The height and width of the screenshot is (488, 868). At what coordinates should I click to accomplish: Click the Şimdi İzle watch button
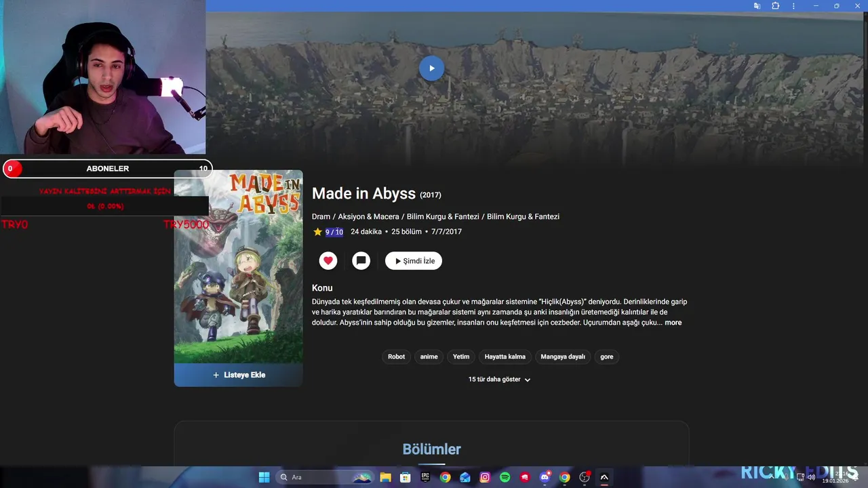414,261
